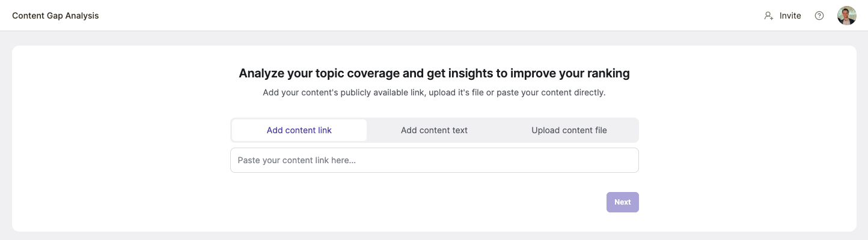Select the highlighted Add content link option
Image resolution: width=868 pixels, height=240 pixels.
coord(299,130)
